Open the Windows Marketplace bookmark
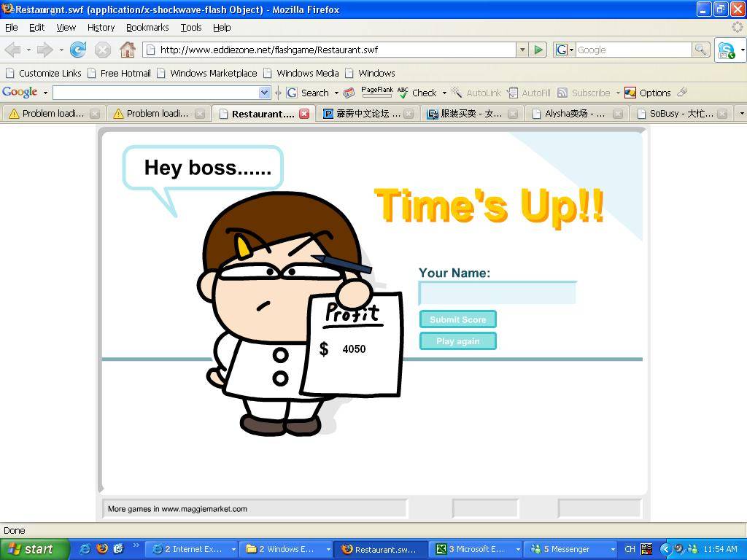The image size is (747, 560). (x=207, y=74)
